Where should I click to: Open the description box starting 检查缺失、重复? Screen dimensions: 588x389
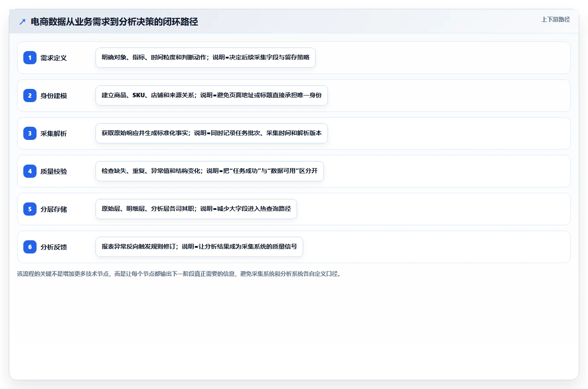point(209,171)
